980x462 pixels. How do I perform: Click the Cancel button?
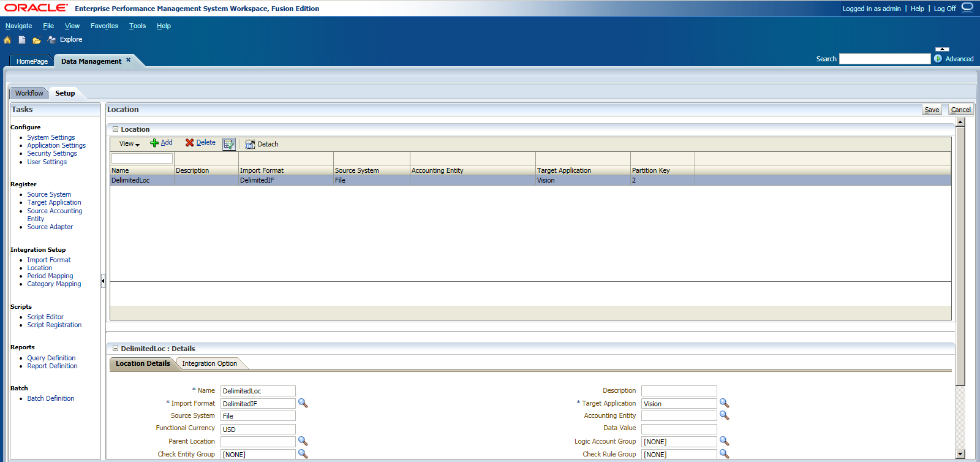coord(960,110)
